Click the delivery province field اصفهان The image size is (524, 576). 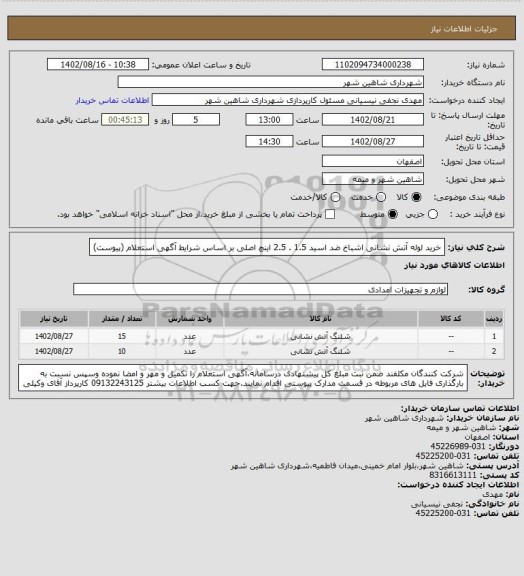(373, 161)
